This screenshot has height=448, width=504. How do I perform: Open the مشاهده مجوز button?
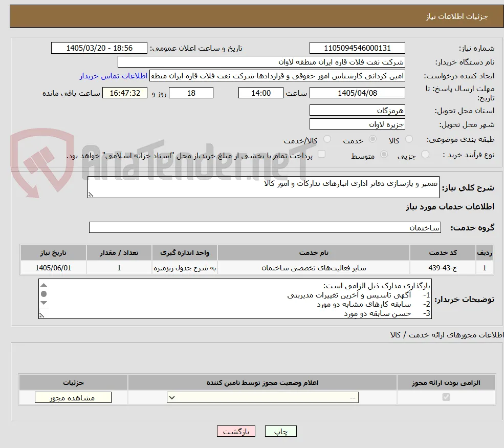click(x=73, y=397)
